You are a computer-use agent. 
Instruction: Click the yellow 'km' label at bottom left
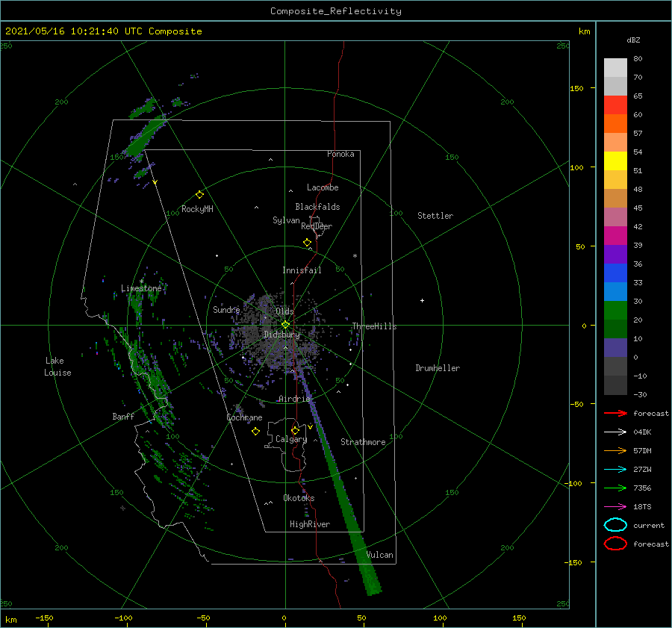click(x=10, y=620)
